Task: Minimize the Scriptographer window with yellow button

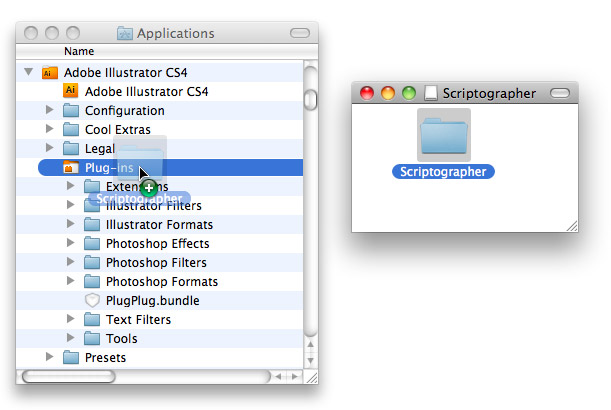Action: (x=388, y=93)
